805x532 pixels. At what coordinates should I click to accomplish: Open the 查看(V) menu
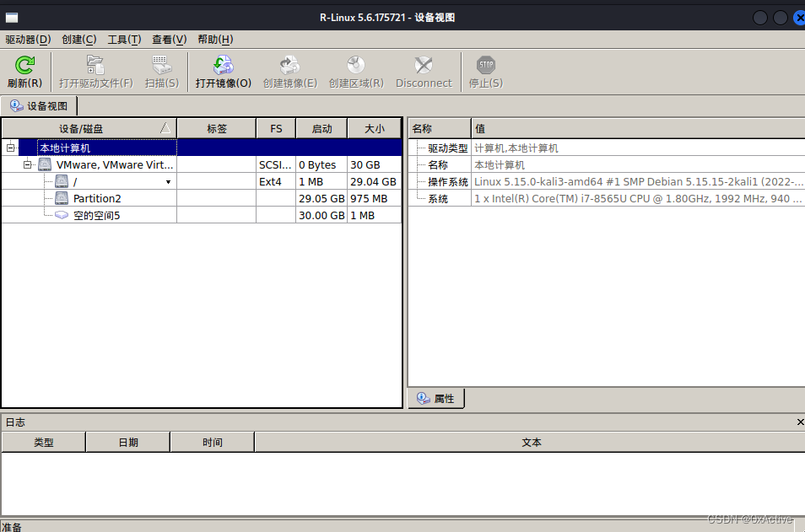tap(170, 40)
